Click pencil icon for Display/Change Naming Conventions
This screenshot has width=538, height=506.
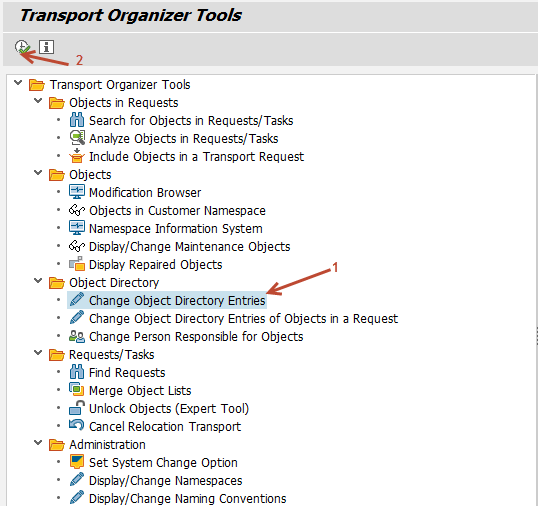(77, 497)
